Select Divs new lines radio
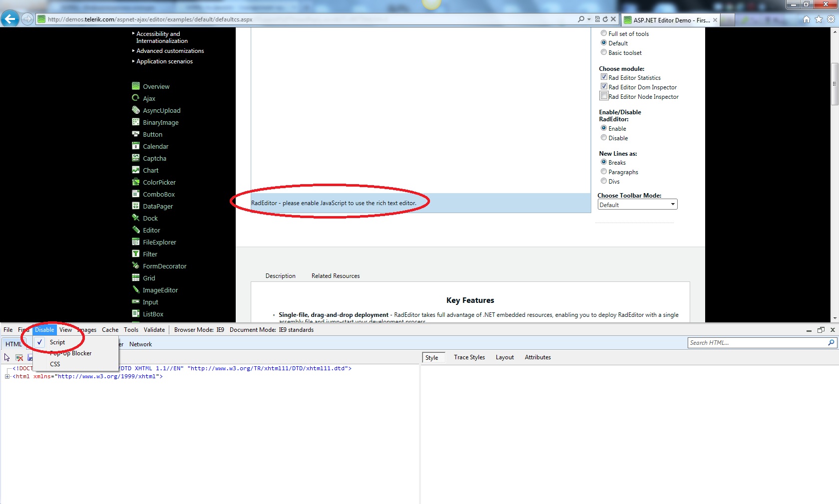This screenshot has width=839, height=504. pos(604,181)
